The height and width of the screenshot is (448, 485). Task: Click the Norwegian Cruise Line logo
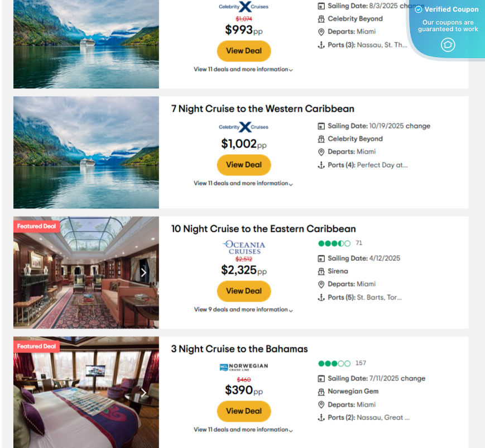tap(244, 367)
